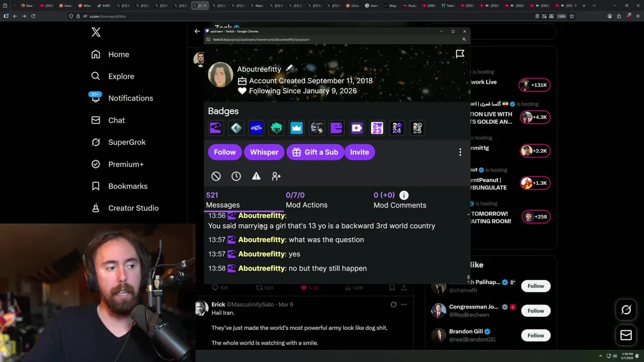Open Chat in the X sidebar
The height and width of the screenshot is (362, 644).
(108, 120)
